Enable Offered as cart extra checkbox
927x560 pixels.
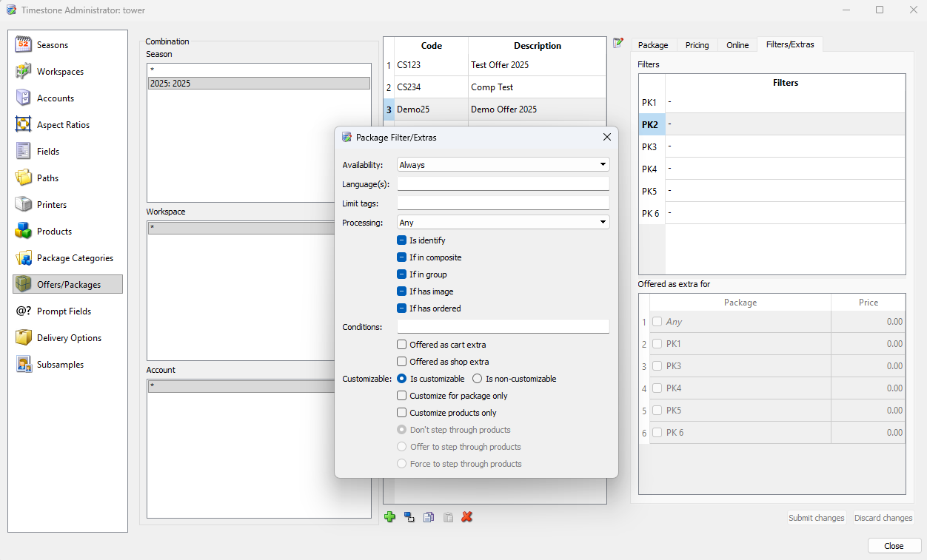pos(402,345)
